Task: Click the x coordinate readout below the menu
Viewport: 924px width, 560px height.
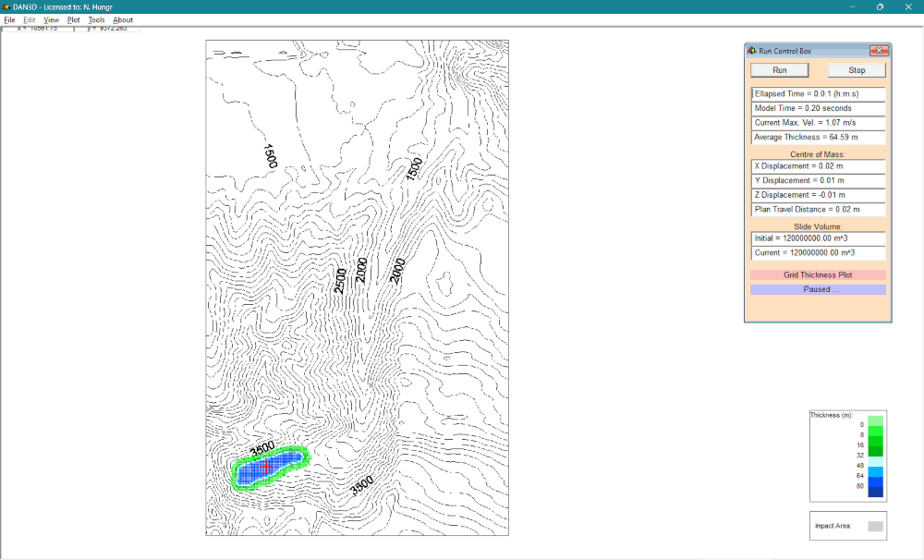Action: (37, 29)
